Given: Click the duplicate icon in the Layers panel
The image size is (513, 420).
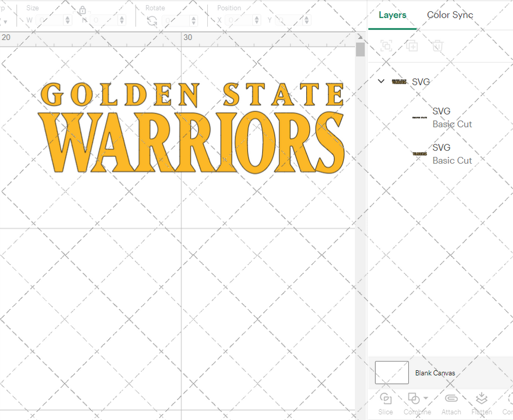Looking at the screenshot, I should click(412, 46).
